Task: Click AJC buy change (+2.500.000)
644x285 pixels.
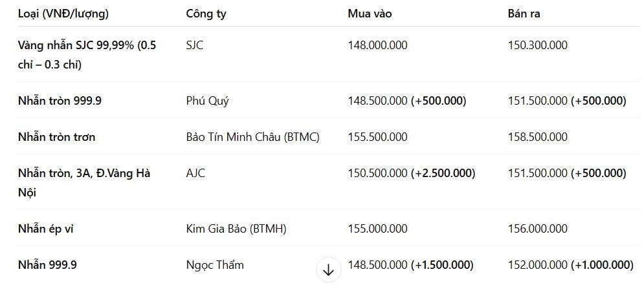Action: click(443, 173)
